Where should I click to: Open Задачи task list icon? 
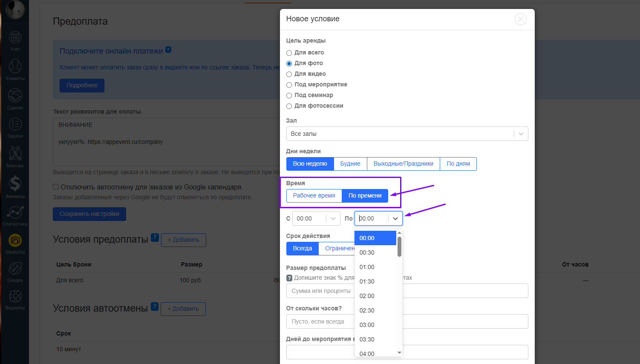15,125
